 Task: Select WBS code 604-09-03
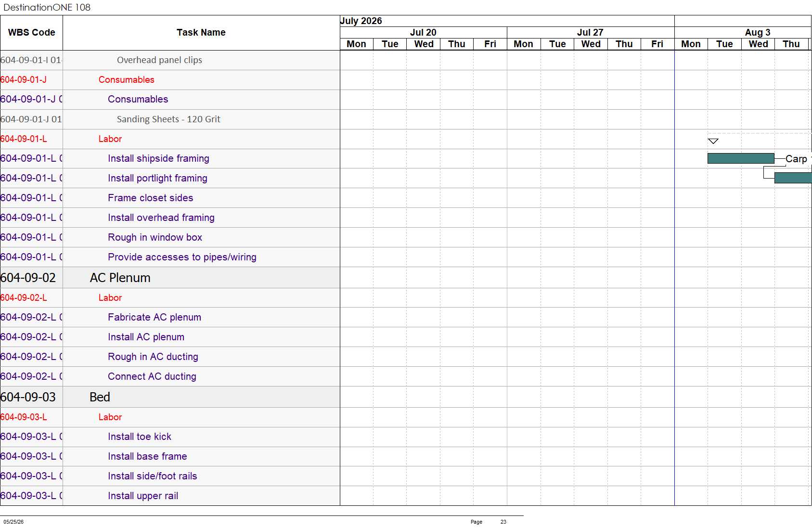pyautogui.click(x=28, y=397)
